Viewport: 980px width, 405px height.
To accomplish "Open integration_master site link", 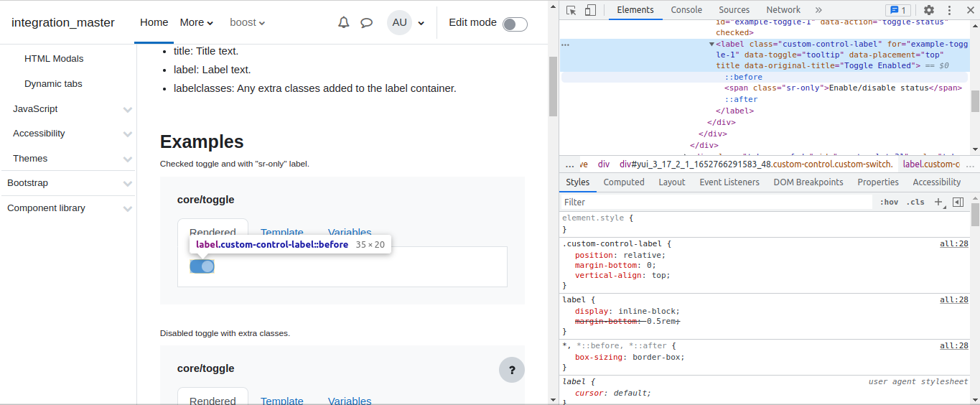I will click(63, 22).
